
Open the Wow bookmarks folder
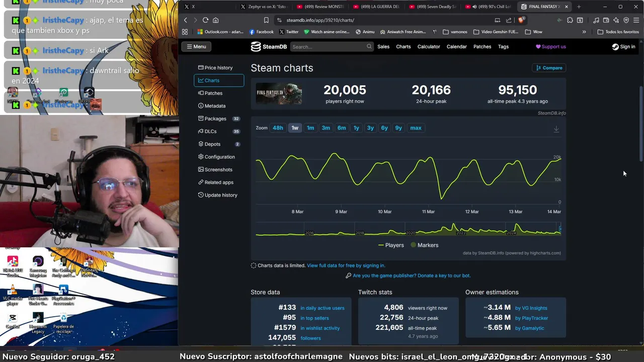point(533,32)
